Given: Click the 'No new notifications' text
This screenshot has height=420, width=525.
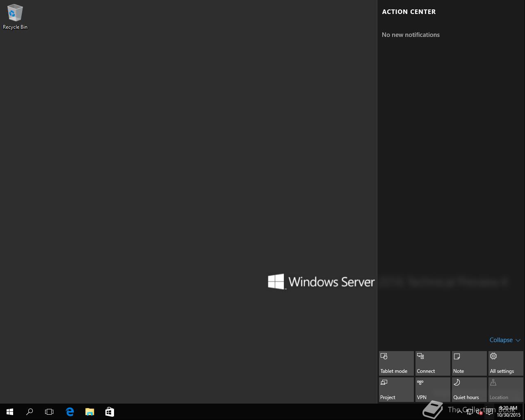Looking at the screenshot, I should [411, 35].
